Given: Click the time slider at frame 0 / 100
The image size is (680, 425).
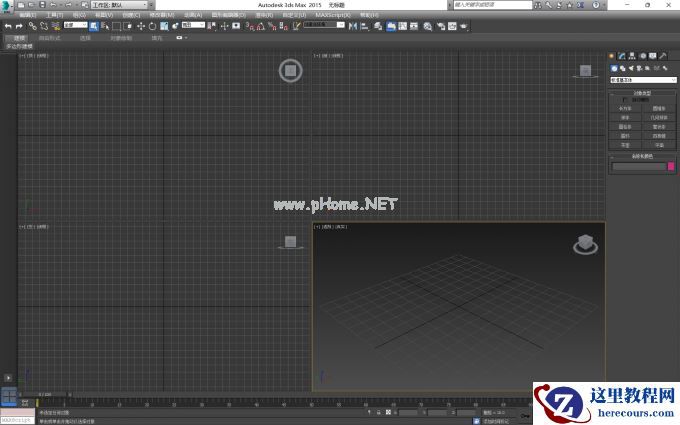Looking at the screenshot, I should pos(45,395).
